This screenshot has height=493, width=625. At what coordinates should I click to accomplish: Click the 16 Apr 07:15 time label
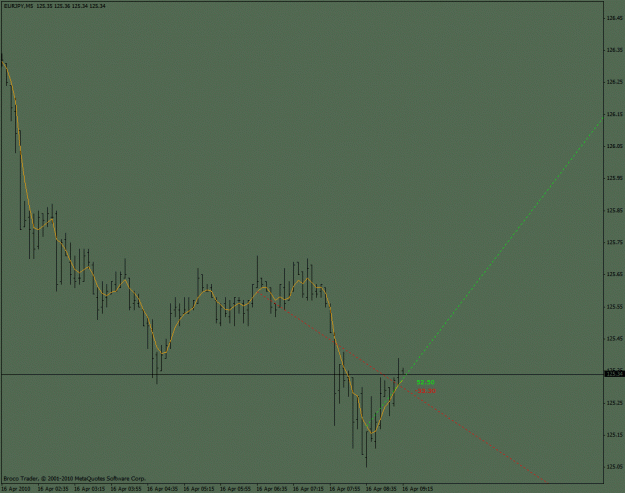[x=309, y=489]
